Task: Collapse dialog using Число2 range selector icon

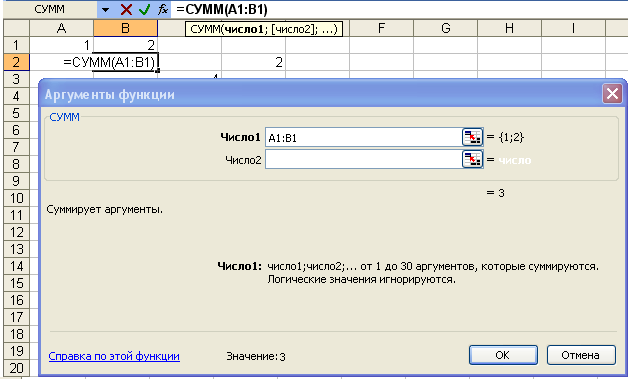Action: coord(473,159)
